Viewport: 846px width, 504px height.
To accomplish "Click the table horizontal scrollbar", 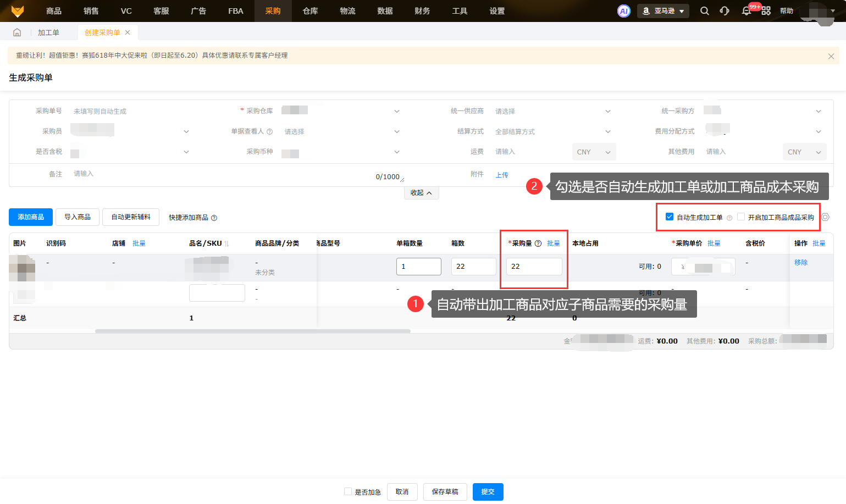I will click(x=253, y=331).
